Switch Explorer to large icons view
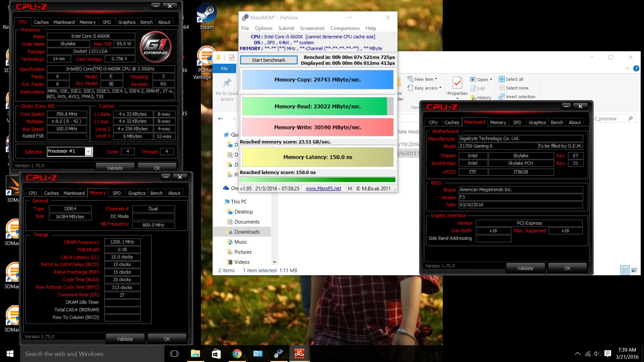This screenshot has width=644, height=362. pos(634,270)
